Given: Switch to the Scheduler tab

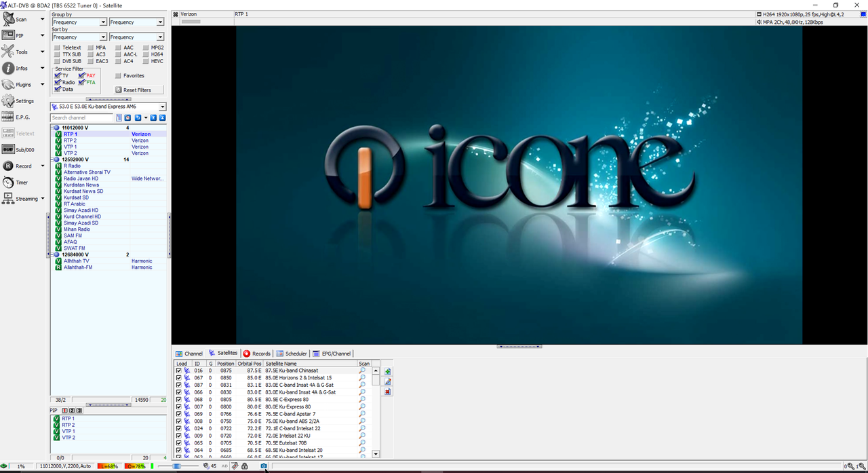Looking at the screenshot, I should [x=292, y=354].
